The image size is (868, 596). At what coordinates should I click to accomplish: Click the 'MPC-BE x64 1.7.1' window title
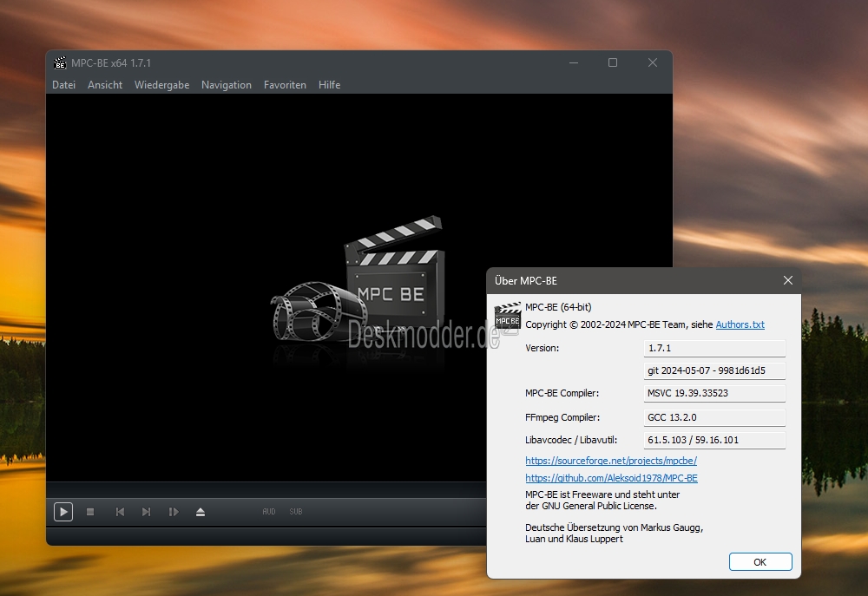111,63
